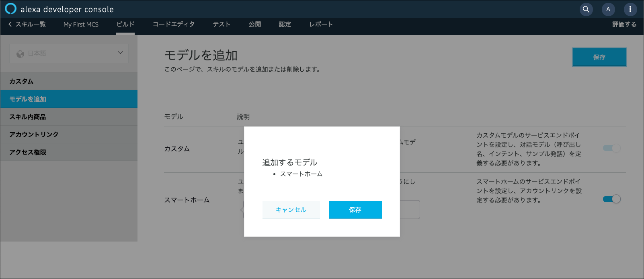Disable the スマートホーム model switch
This screenshot has height=279, width=644.
point(611,199)
